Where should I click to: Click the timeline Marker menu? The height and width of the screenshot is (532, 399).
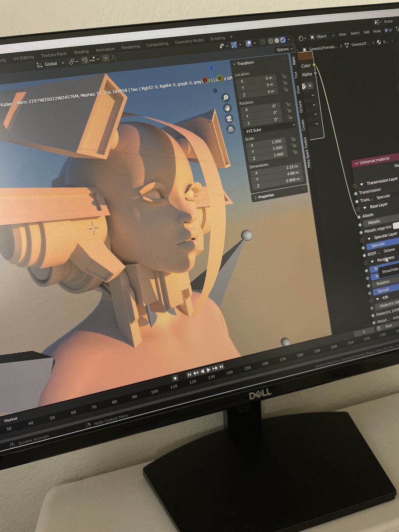point(11,419)
